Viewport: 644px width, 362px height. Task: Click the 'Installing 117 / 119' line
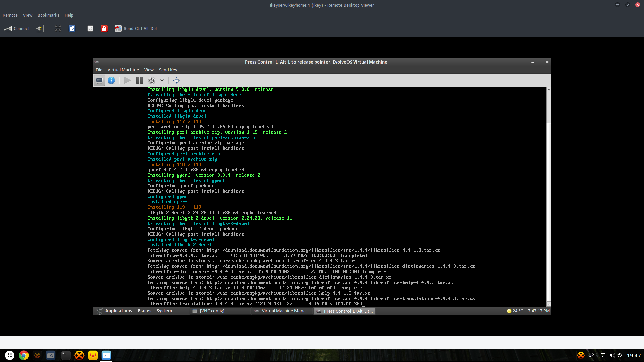[x=174, y=122]
